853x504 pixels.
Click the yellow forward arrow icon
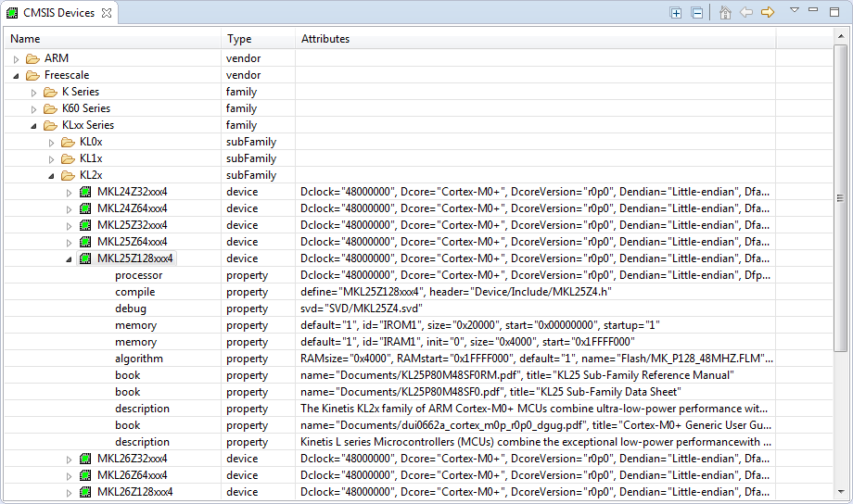(768, 13)
